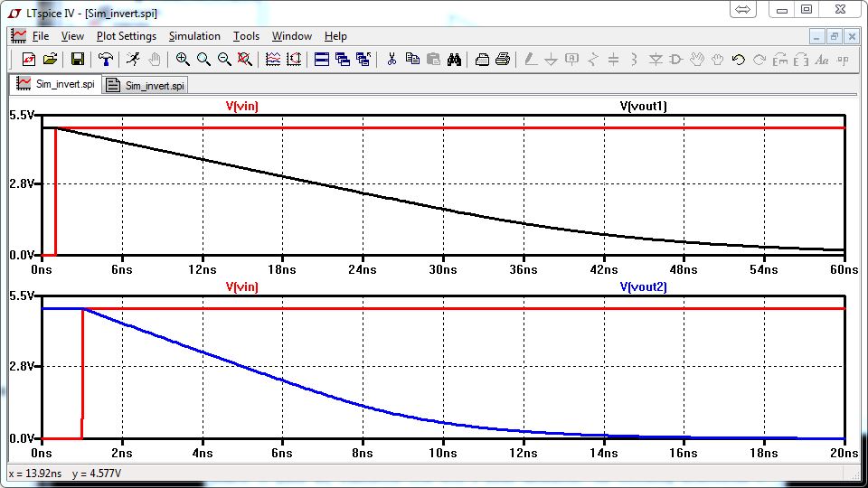Click the V(vout1) trace label
Image resolution: width=868 pixels, height=488 pixels.
point(643,106)
